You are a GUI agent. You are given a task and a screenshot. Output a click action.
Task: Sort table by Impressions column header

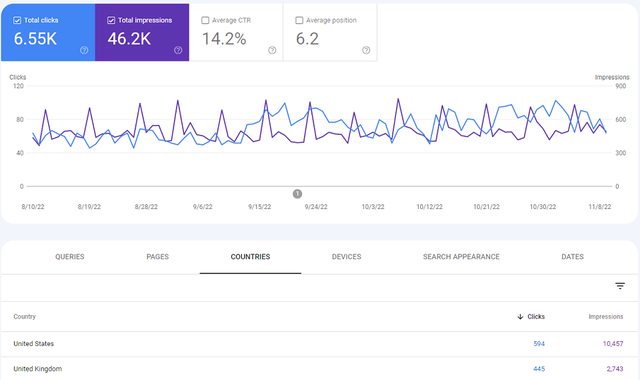click(x=606, y=317)
